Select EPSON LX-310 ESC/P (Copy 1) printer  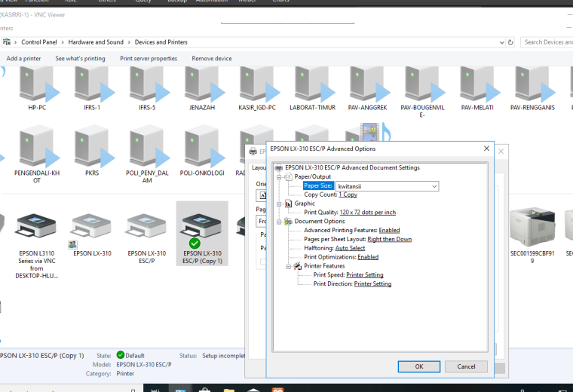tap(202, 233)
